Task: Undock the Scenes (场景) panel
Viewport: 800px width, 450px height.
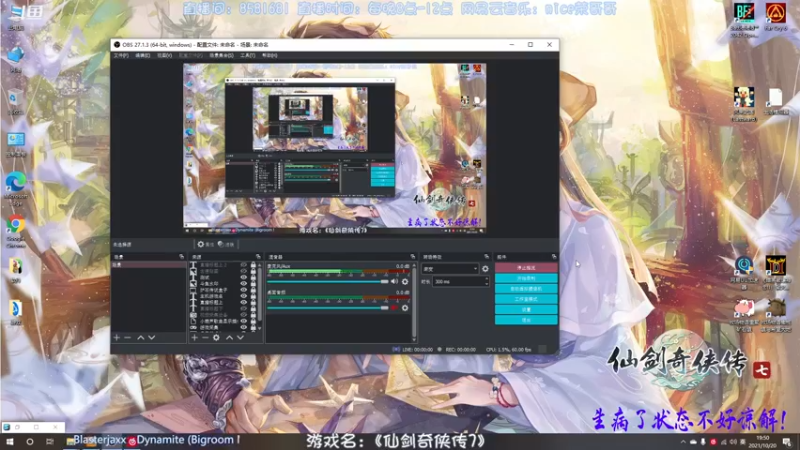Action: coord(182,257)
